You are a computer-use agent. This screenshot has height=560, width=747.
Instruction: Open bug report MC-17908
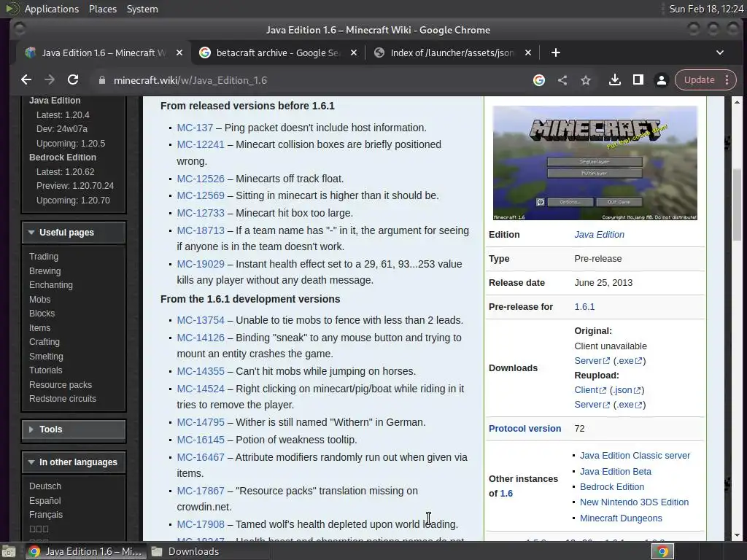tap(201, 524)
